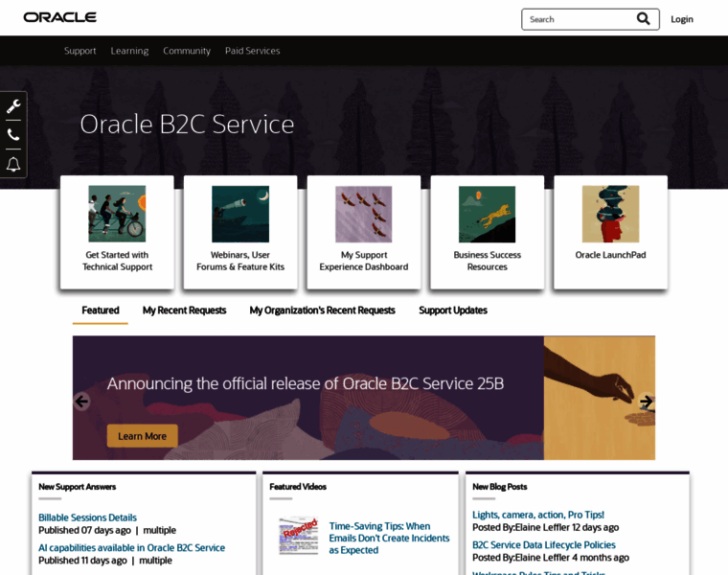Click 'Published 07 days ago' text

pyautogui.click(x=84, y=530)
